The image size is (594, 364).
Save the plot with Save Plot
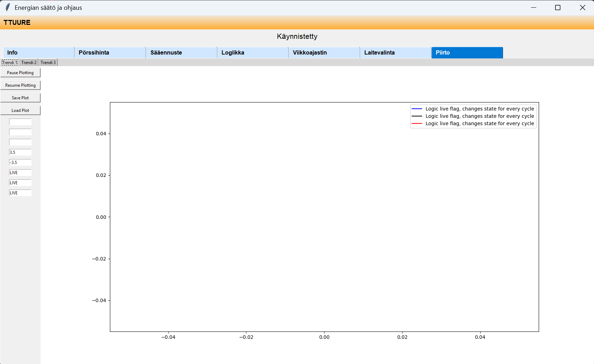(20, 98)
